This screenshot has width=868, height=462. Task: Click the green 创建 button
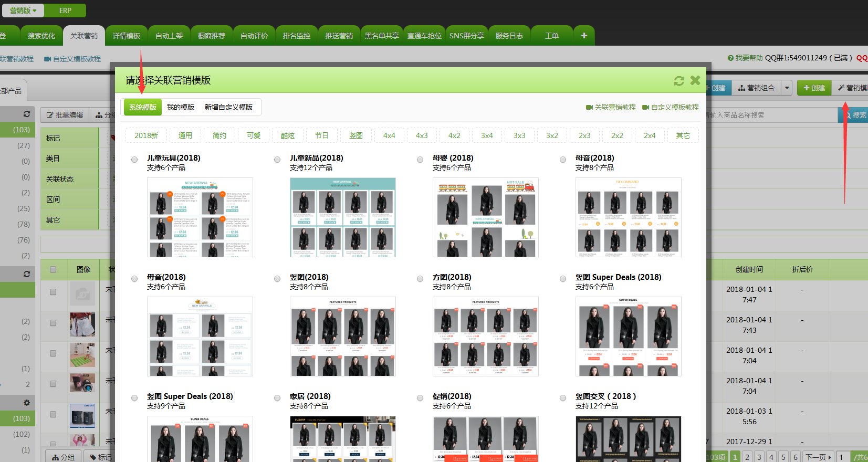[x=814, y=88]
